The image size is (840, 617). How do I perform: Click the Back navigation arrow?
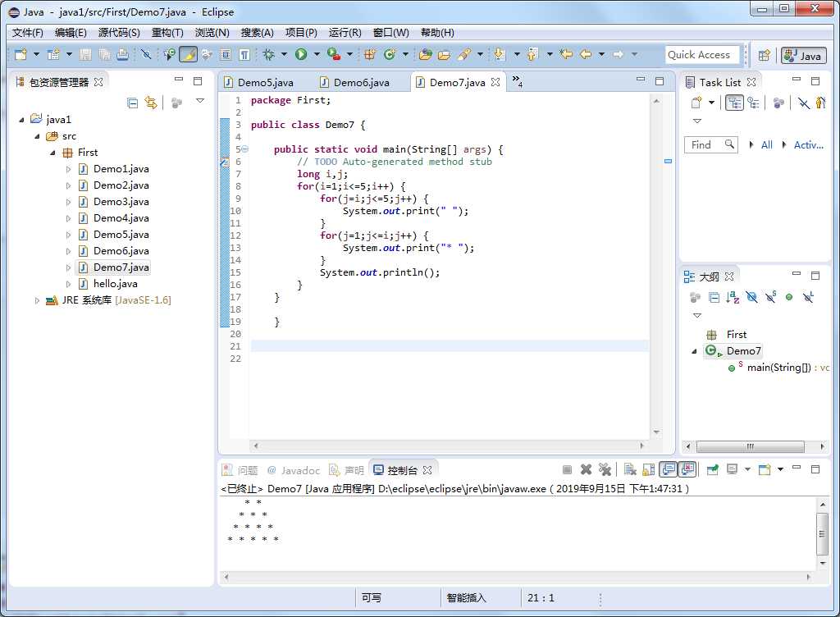[x=586, y=54]
